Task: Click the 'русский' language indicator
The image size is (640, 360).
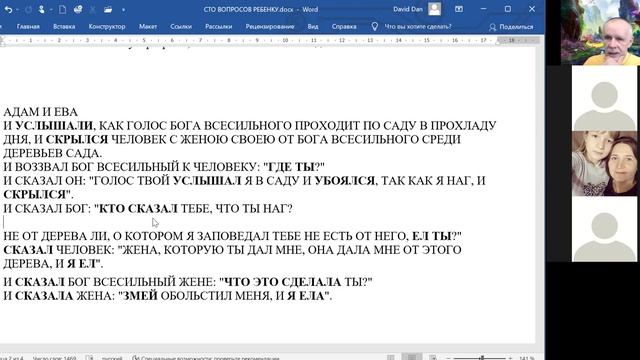Action: click(x=112, y=358)
